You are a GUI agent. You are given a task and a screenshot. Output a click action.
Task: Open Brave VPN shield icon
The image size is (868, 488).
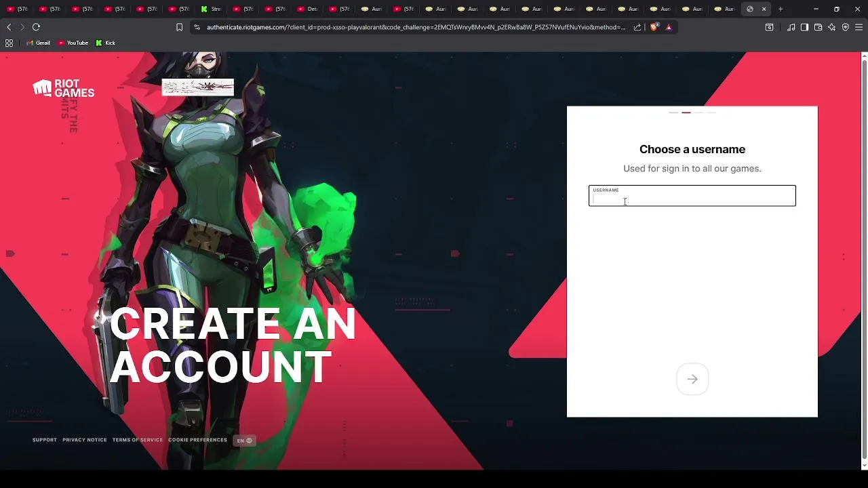tap(845, 27)
